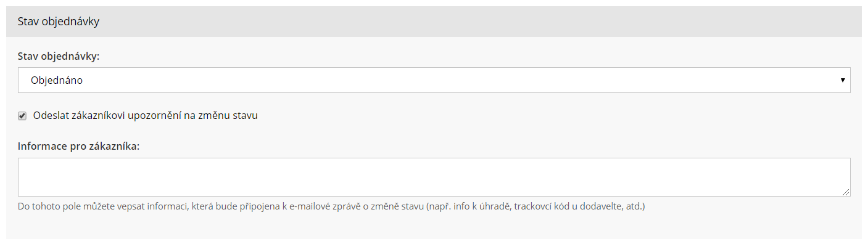The height and width of the screenshot is (244, 868).
Task: Toggle Odeslat zákazníkovi upozornění label
Action: click(x=146, y=115)
